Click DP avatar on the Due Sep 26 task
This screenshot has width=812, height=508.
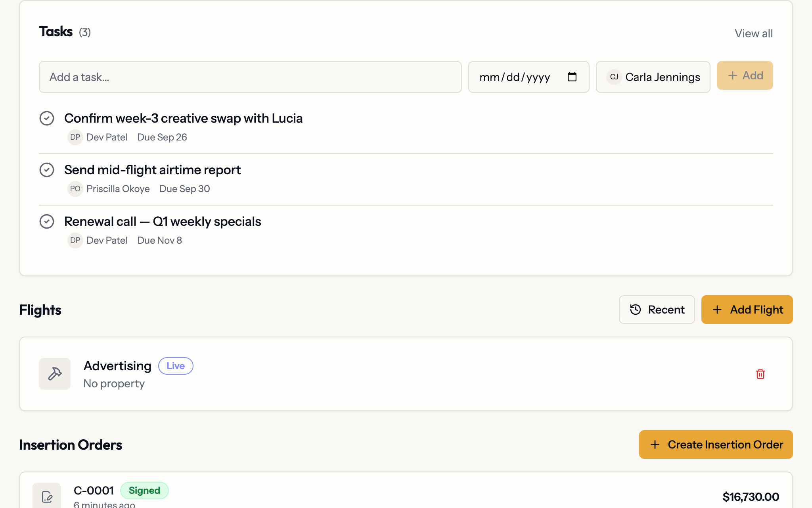pos(75,137)
